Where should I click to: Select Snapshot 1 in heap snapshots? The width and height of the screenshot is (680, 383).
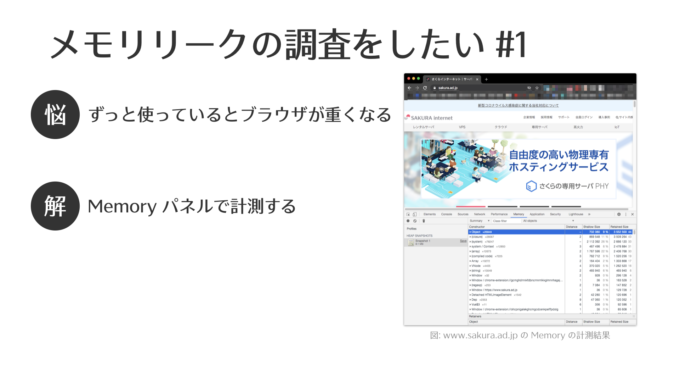coord(436,242)
